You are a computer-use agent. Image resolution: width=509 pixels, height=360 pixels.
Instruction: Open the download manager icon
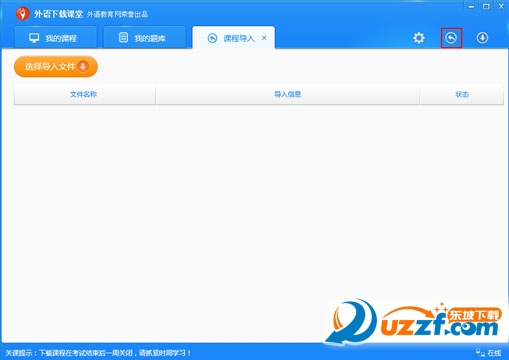tap(482, 38)
